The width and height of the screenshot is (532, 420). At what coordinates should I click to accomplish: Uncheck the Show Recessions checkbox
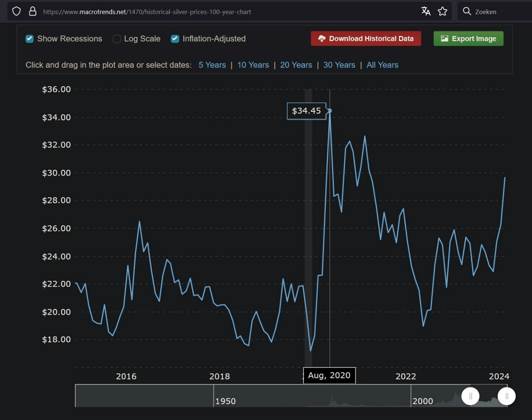coord(29,39)
